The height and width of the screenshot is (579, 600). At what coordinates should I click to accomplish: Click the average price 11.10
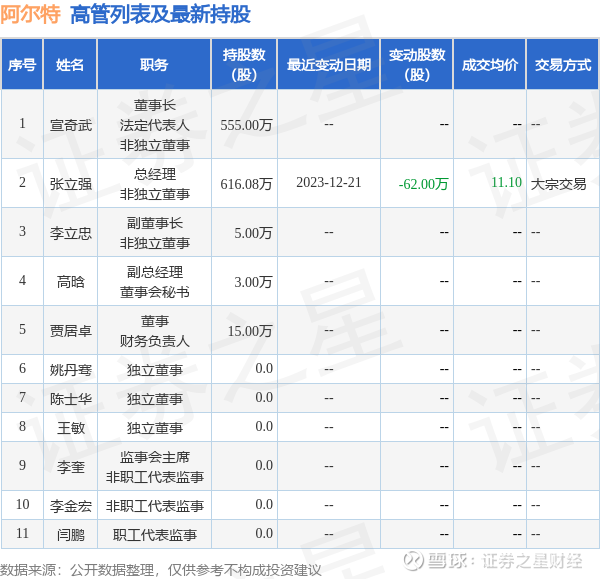(506, 183)
